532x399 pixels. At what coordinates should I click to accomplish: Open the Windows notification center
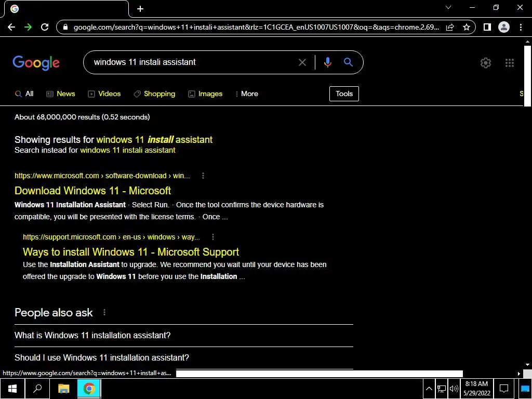pyautogui.click(x=504, y=389)
